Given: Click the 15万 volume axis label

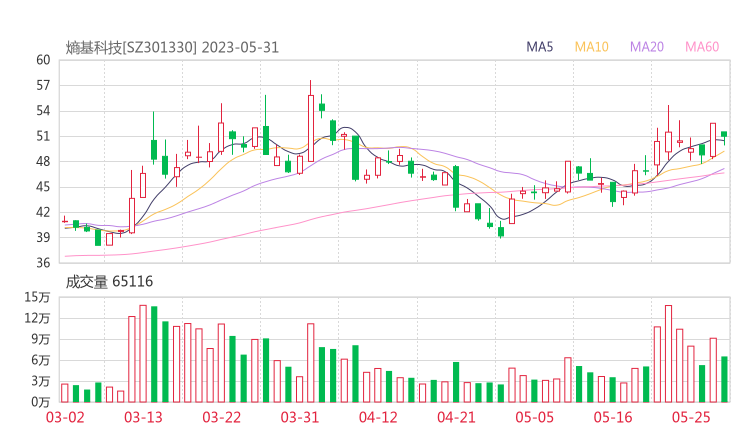Looking at the screenshot, I should (37, 297).
